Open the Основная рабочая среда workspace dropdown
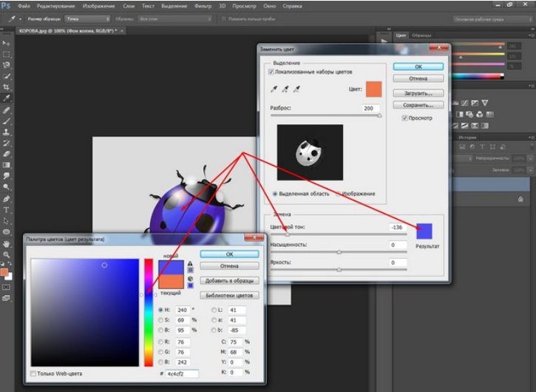This screenshot has height=392, width=536. pyautogui.click(x=493, y=19)
